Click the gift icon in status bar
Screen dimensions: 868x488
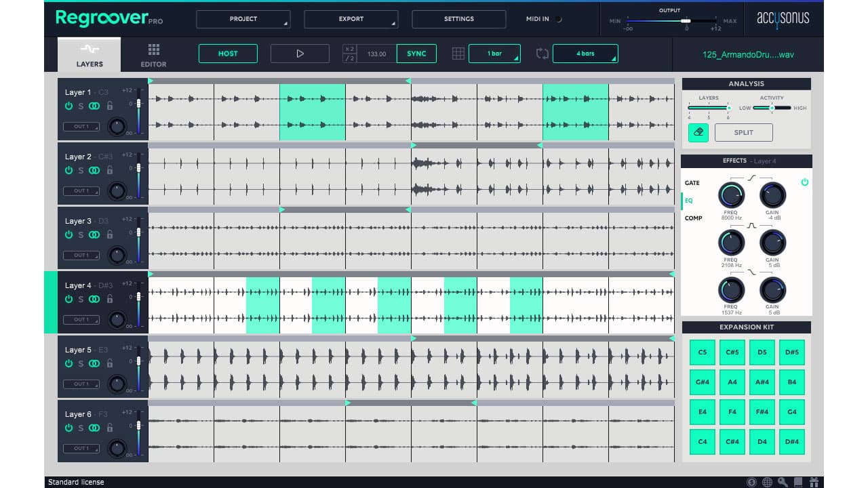814,482
